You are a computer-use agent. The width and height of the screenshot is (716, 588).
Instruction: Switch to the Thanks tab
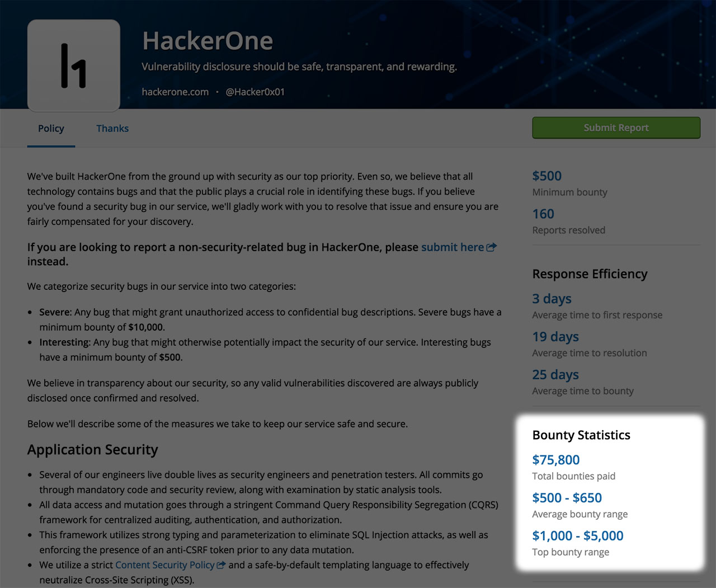point(112,128)
